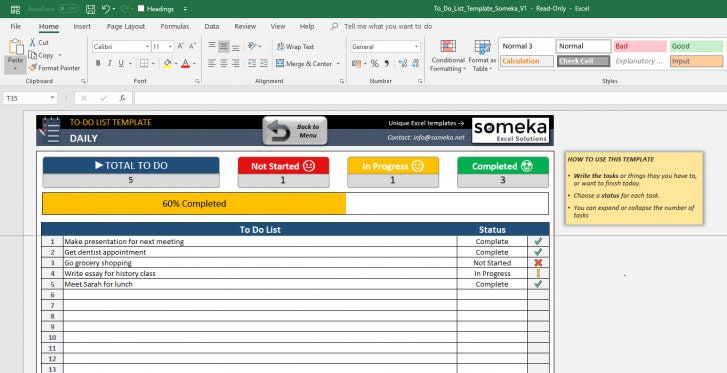Apply Percent Style format
Viewport: 727px width, 373px height.
coord(375,64)
